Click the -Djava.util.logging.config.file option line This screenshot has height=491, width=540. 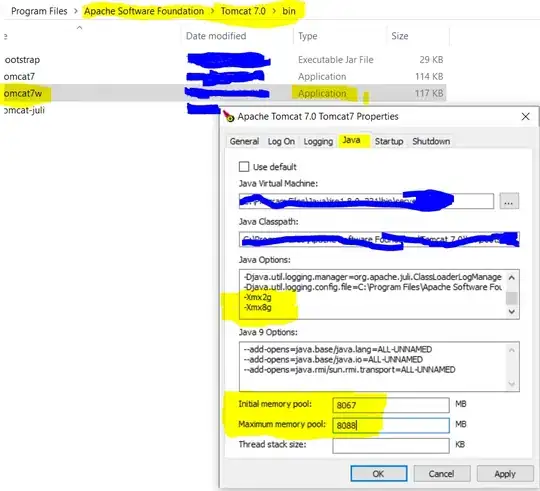point(373,287)
